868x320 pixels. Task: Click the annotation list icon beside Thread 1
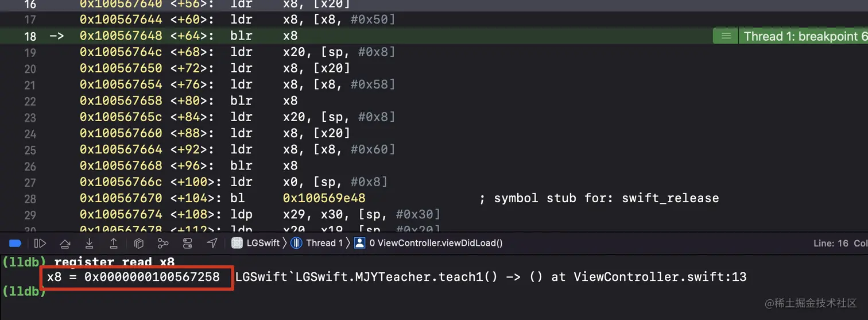726,36
